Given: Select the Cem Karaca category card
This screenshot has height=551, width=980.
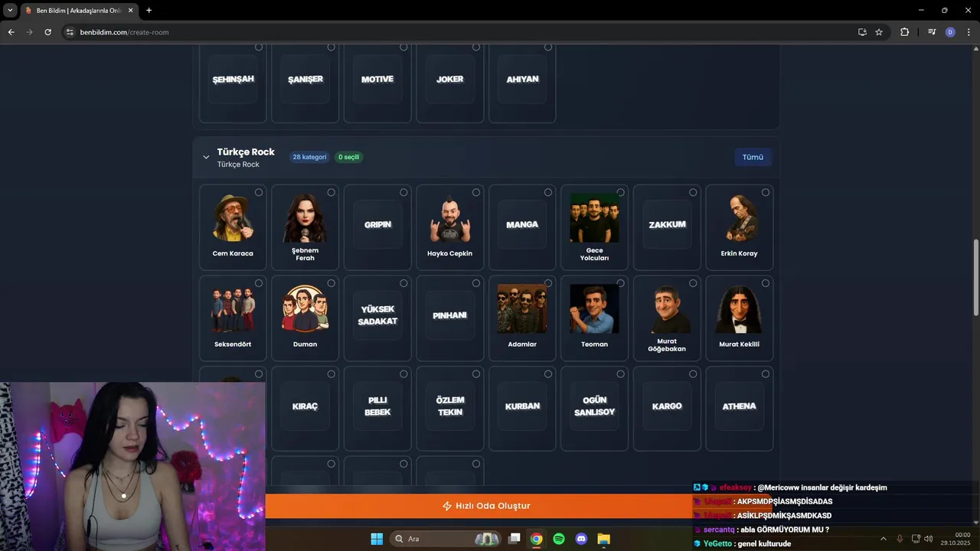Looking at the screenshot, I should [233, 227].
